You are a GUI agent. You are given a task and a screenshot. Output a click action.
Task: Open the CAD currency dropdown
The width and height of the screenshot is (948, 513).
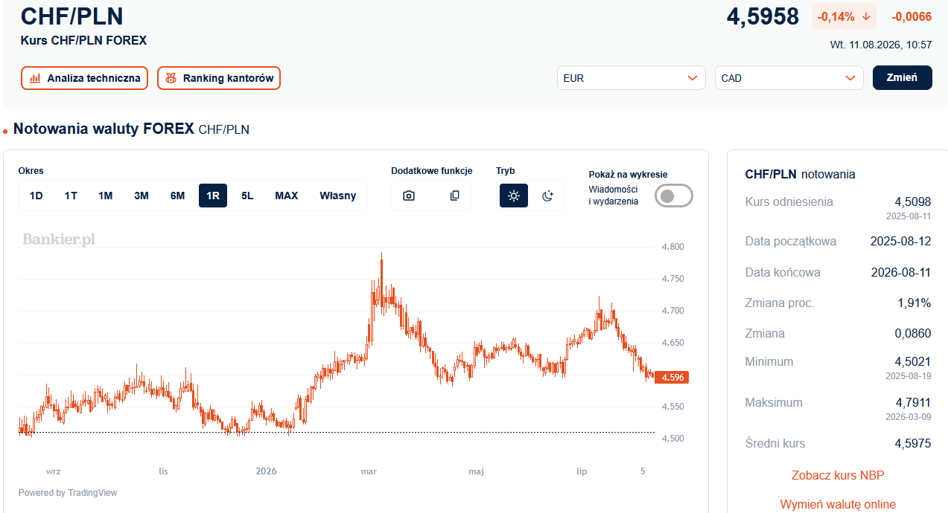[788, 78]
